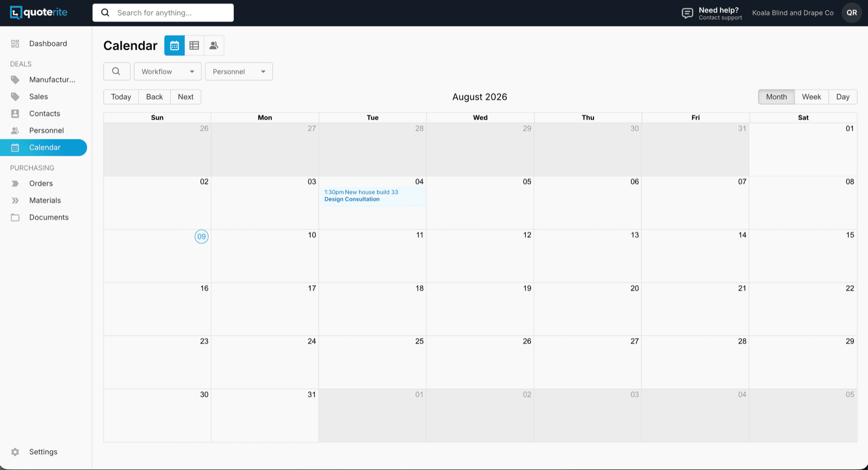868x470 pixels.
Task: Click the Contacts icon in sidebar
Action: click(15, 113)
